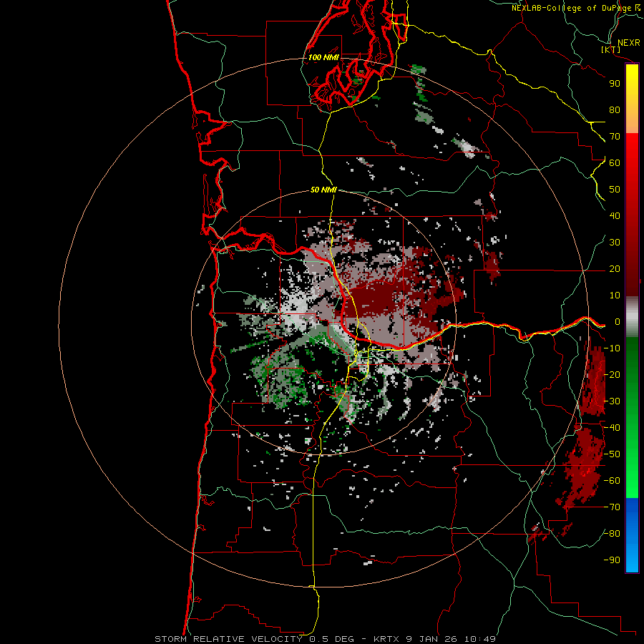Image resolution: width=644 pixels, height=644 pixels.
Task: Click the -10 value on the velocity scale
Action: [612, 348]
